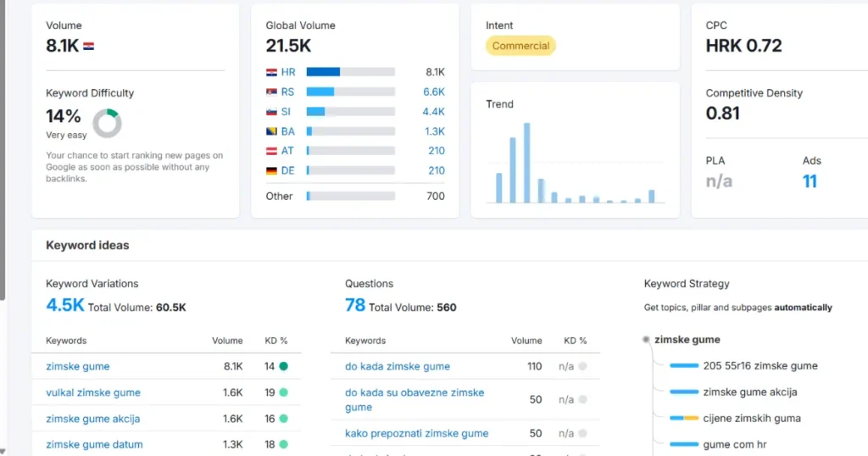Click the BA flag in Global Volume
Screen dimensions: 868x456
pos(272,131)
